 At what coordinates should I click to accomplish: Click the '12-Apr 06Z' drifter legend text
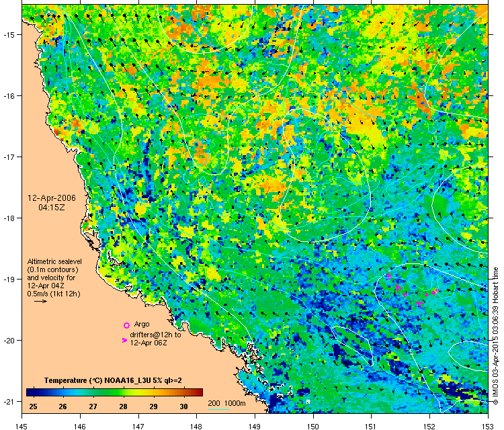tap(149, 343)
